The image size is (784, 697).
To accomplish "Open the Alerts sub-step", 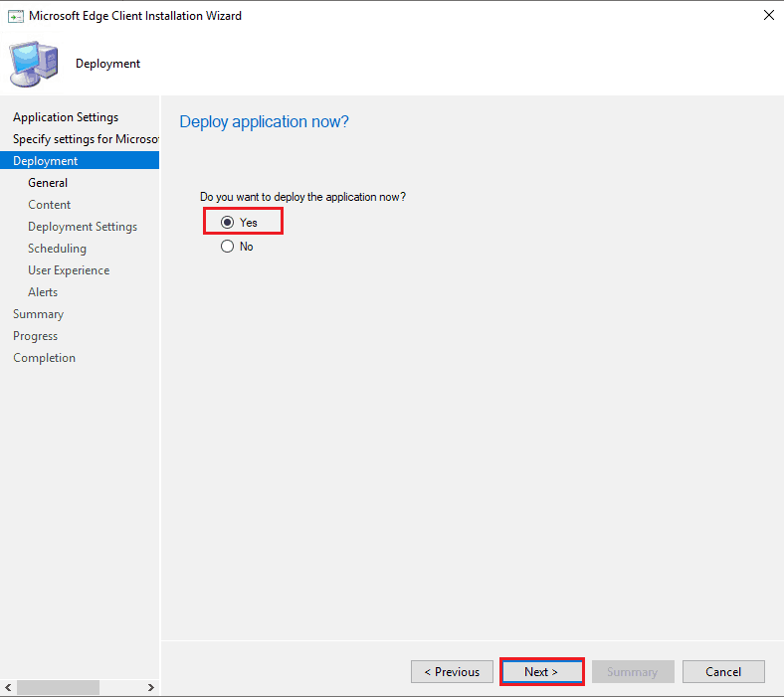I will coord(43,292).
